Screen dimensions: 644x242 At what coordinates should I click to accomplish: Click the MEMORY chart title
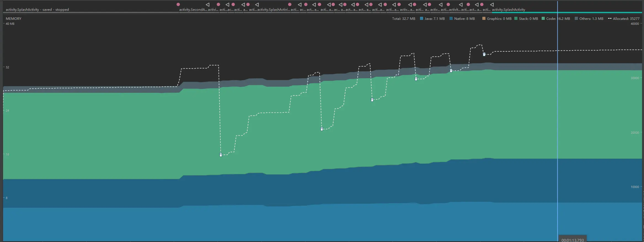(x=14, y=18)
